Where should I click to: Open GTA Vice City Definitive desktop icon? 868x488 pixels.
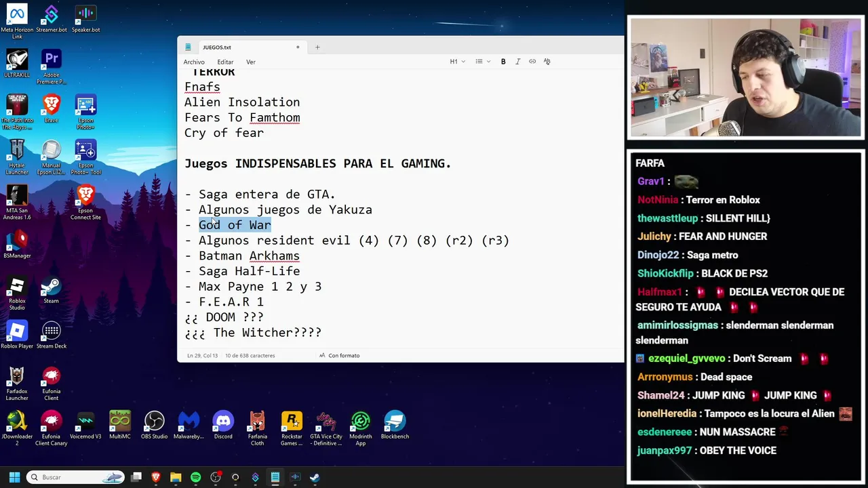click(x=326, y=428)
